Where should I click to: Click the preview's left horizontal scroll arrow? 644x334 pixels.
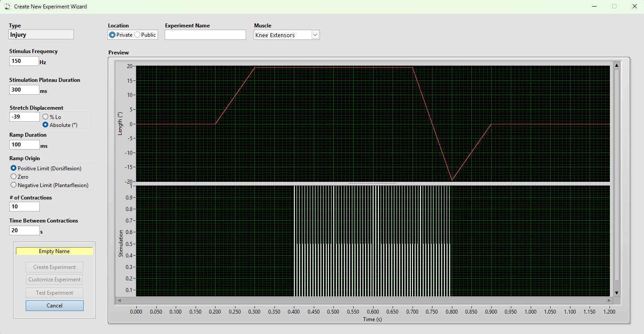click(x=119, y=300)
